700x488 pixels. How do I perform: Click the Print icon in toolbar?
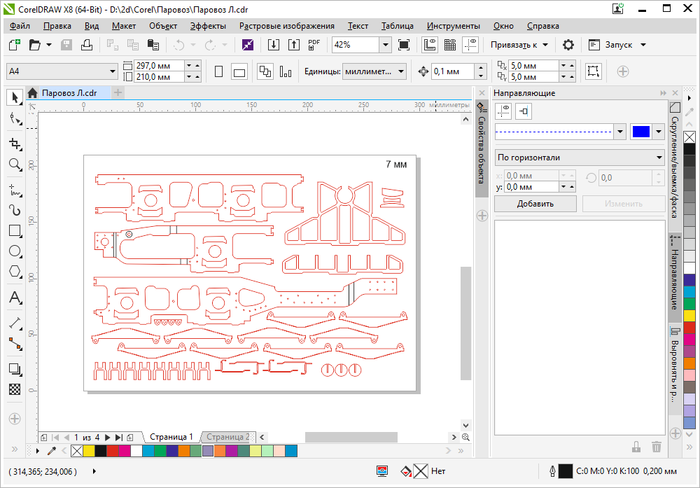click(88, 45)
